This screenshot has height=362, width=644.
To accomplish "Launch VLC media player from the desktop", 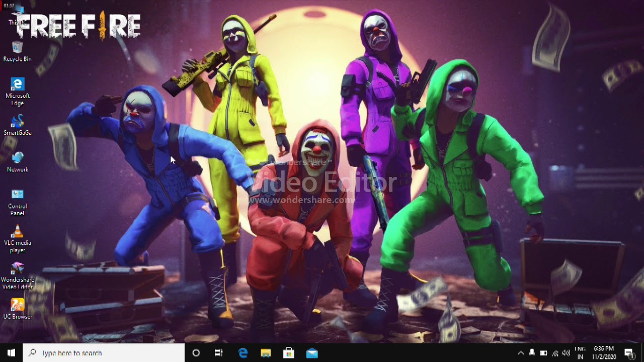I will coord(17,239).
